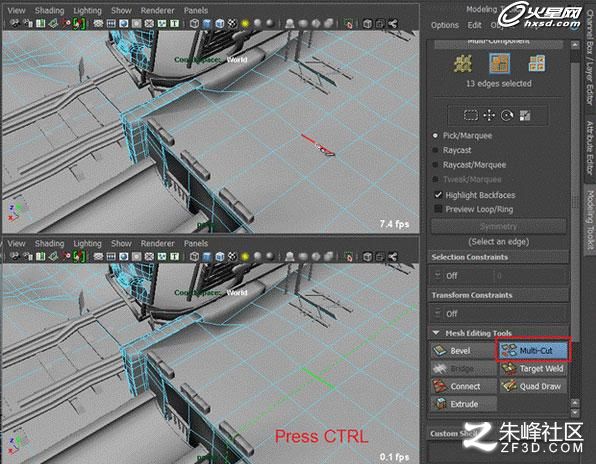The image size is (596, 464).
Task: Enable the Preview Loop/Ring checkbox
Action: 438,209
